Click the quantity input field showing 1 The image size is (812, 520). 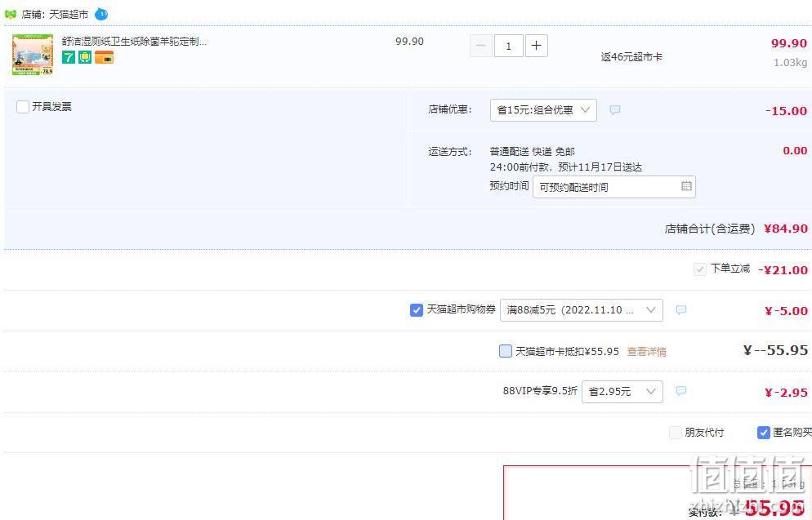(509, 46)
